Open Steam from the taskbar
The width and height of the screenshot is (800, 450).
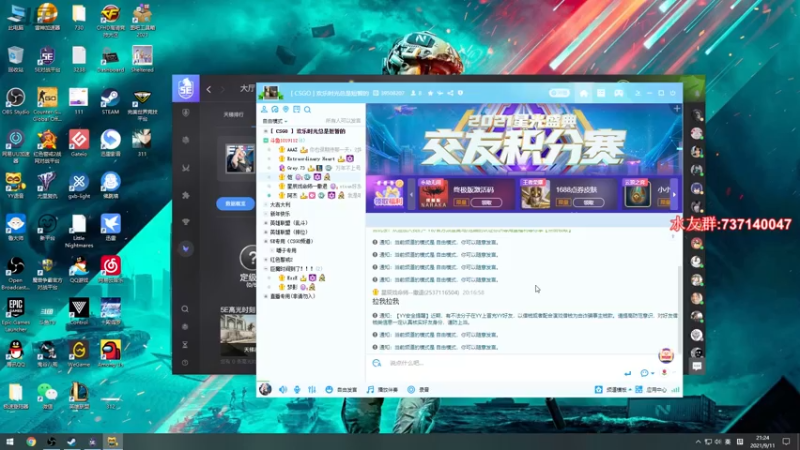[x=71, y=441]
